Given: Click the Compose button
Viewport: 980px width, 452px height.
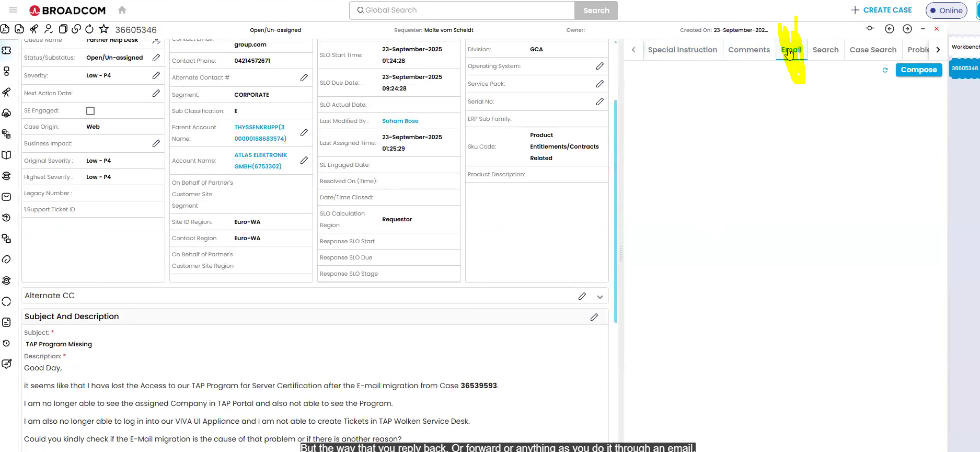Looking at the screenshot, I should (x=919, y=70).
